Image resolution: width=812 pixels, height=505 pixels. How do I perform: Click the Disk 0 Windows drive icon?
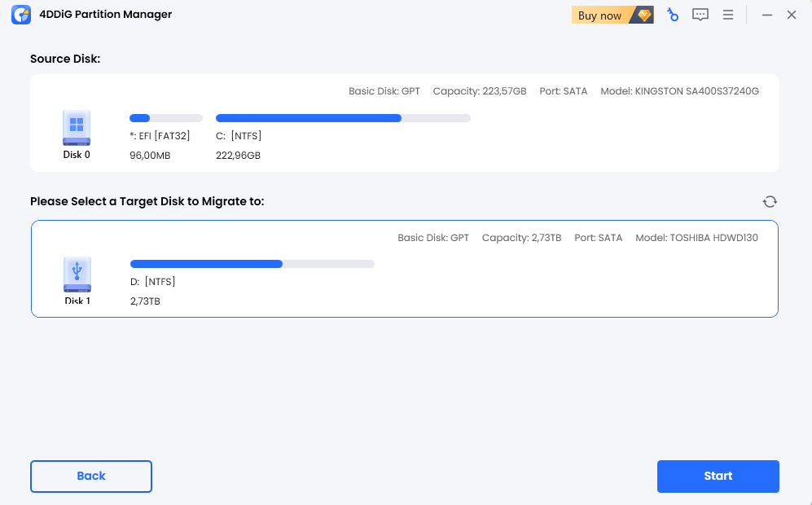(x=77, y=127)
